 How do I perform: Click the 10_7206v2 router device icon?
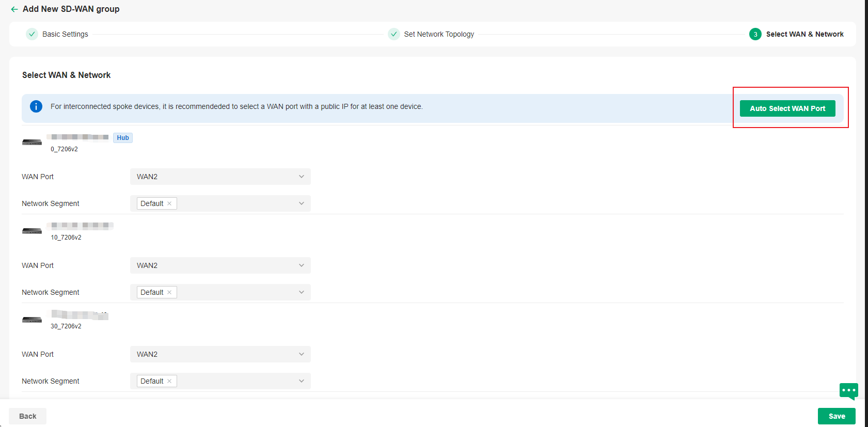pyautogui.click(x=32, y=231)
